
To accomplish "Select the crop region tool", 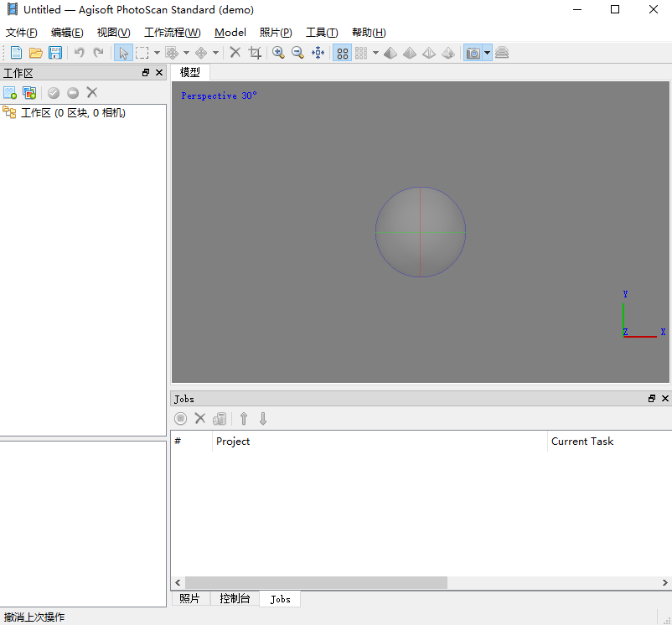I will (x=255, y=53).
